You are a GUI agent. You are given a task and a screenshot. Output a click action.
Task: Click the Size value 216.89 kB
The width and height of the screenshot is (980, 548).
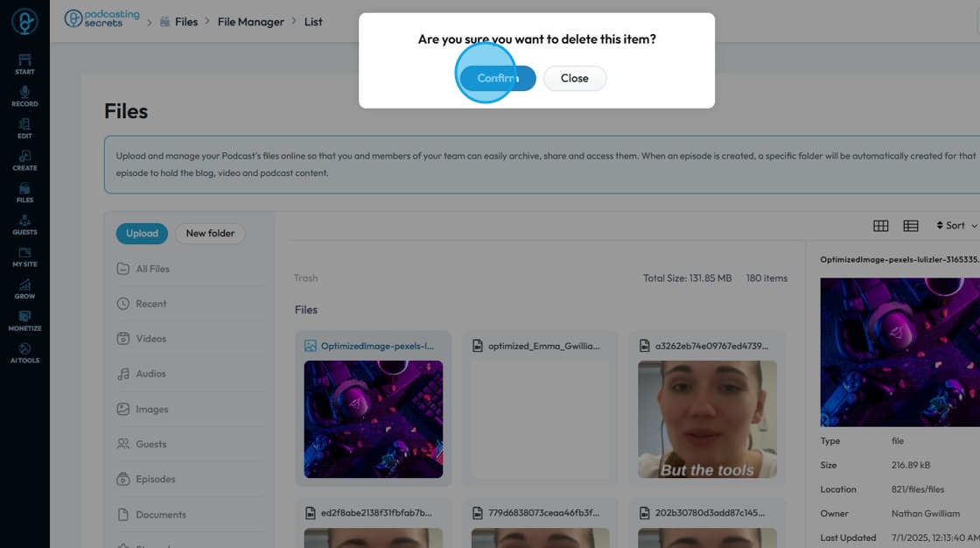[x=911, y=466]
